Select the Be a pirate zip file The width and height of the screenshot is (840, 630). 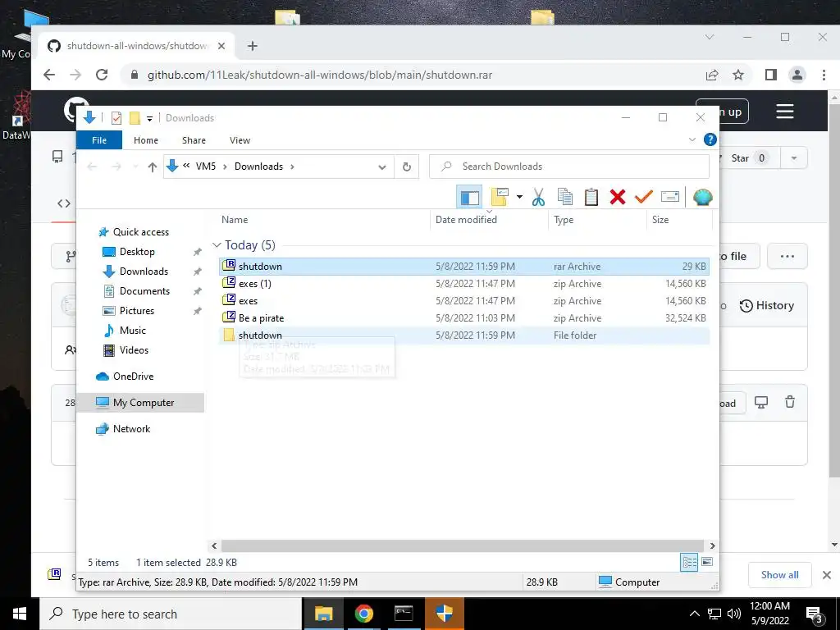click(464, 317)
